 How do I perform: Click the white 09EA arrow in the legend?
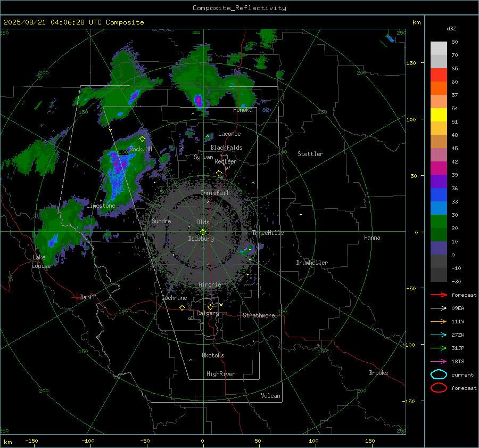(x=439, y=308)
